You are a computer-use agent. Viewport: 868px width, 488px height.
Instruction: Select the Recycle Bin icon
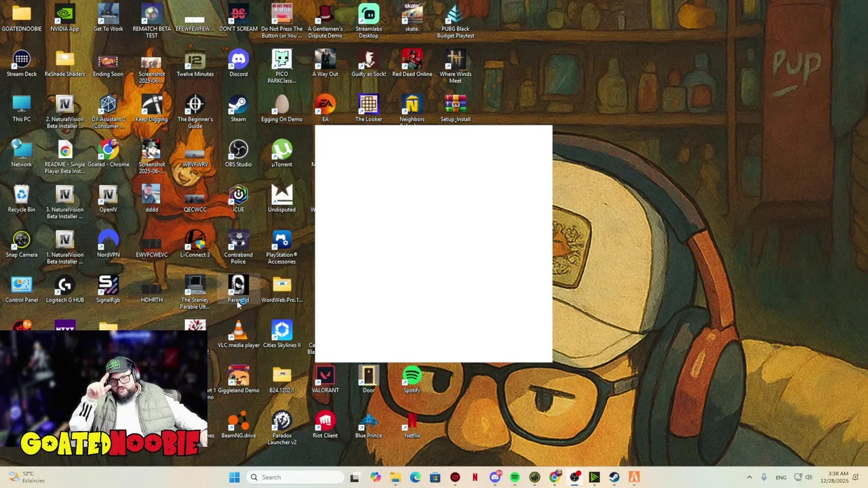pyautogui.click(x=22, y=199)
